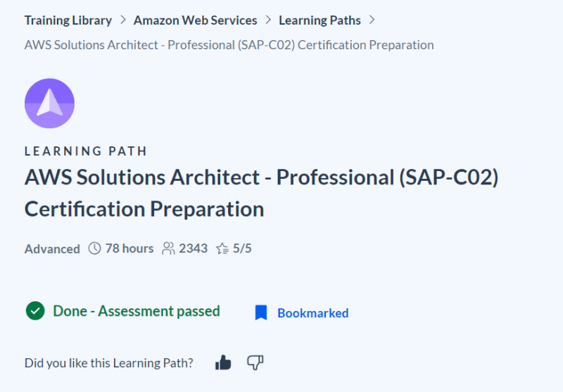The image size is (563, 392).
Task: Click the green checkmark done icon
Action: point(35,311)
